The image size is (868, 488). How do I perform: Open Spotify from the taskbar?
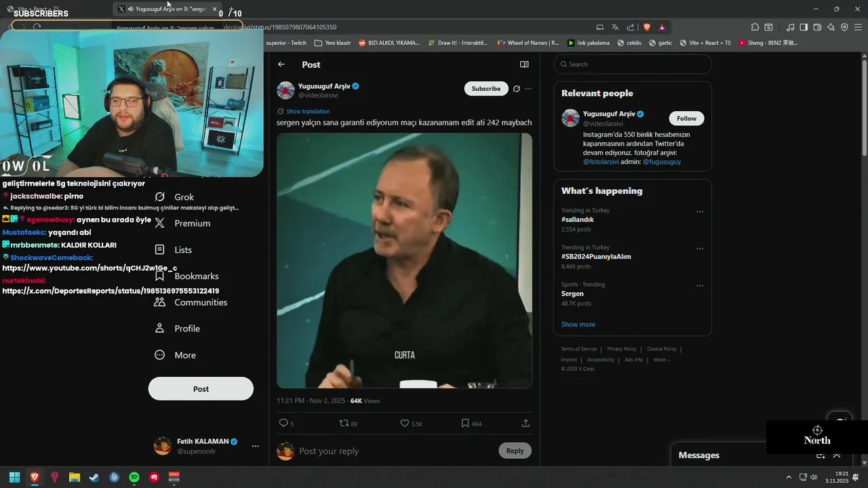click(x=134, y=477)
